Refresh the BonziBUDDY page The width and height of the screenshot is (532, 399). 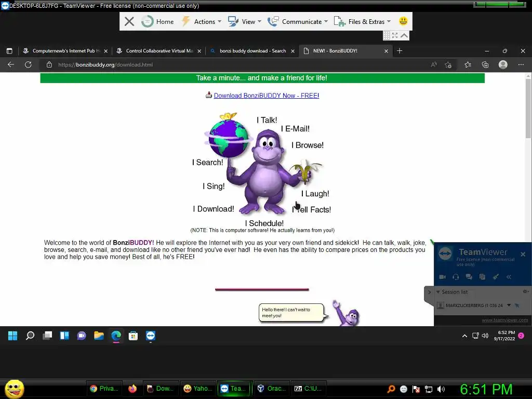point(28,64)
